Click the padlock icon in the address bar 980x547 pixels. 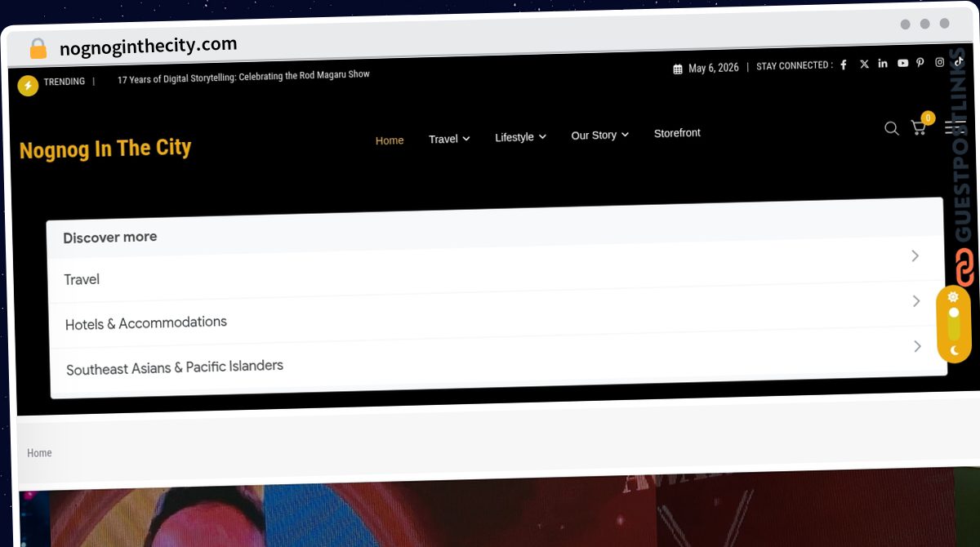click(x=38, y=49)
